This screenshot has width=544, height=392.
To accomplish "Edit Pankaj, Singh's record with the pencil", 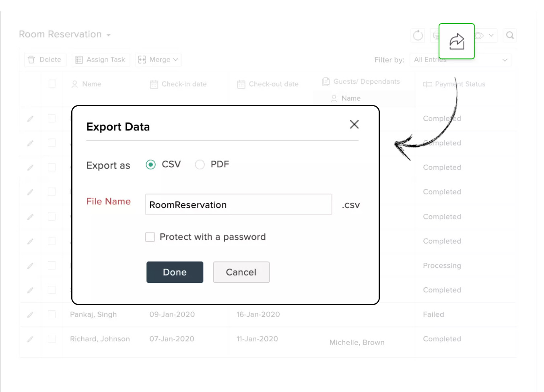I will (30, 314).
